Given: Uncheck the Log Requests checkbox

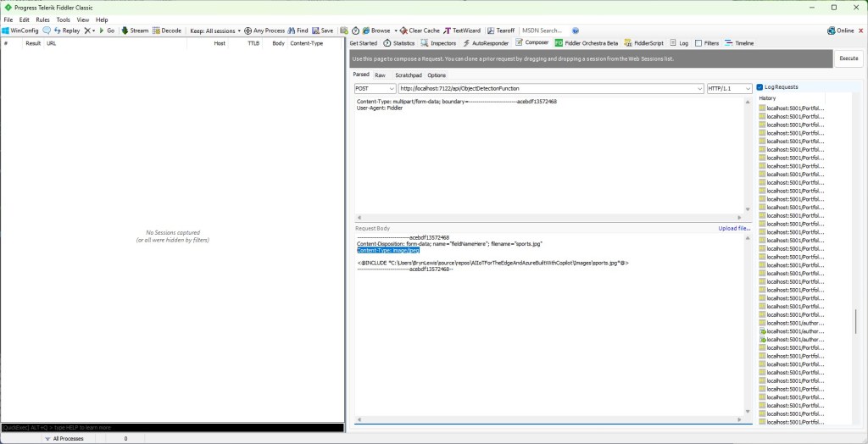Looking at the screenshot, I should pos(760,87).
